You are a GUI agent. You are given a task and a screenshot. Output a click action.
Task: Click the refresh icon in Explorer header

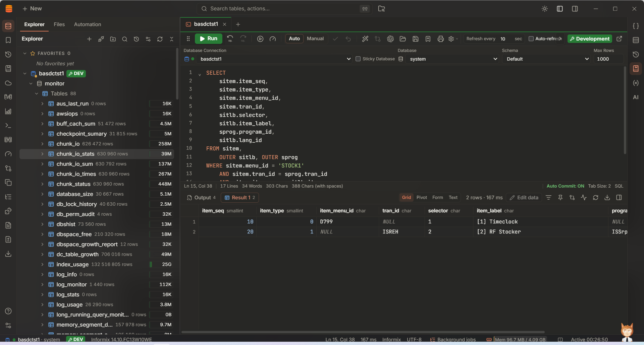(160, 39)
